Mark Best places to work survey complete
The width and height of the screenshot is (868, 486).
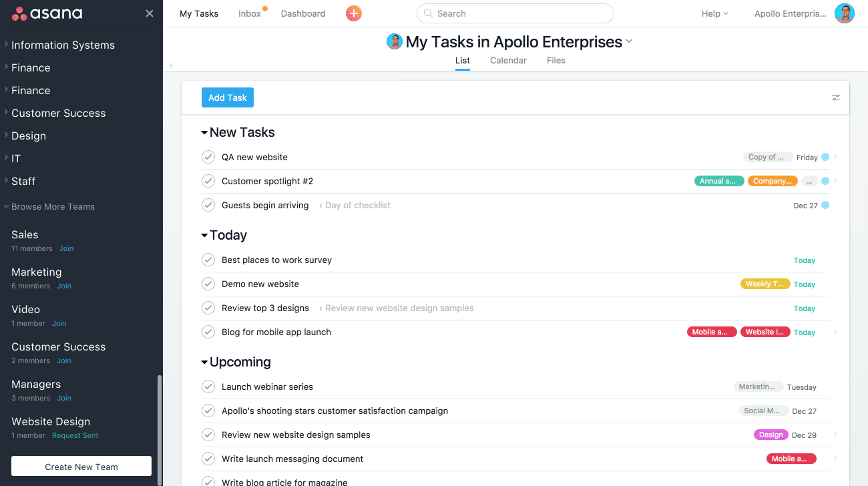point(208,260)
